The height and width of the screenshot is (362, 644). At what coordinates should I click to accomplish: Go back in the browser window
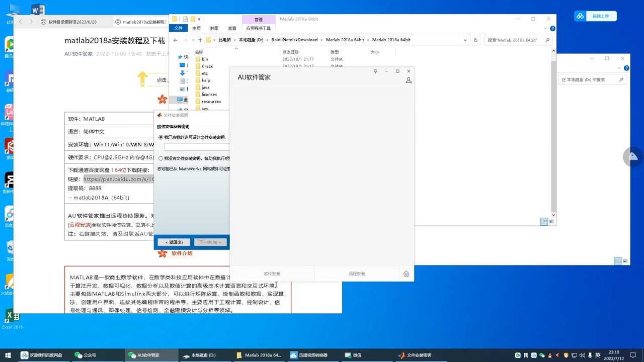click(x=21, y=22)
